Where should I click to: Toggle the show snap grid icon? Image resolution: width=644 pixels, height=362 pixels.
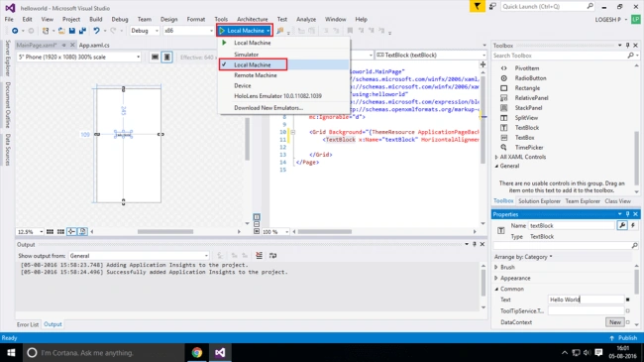[x=50, y=232]
